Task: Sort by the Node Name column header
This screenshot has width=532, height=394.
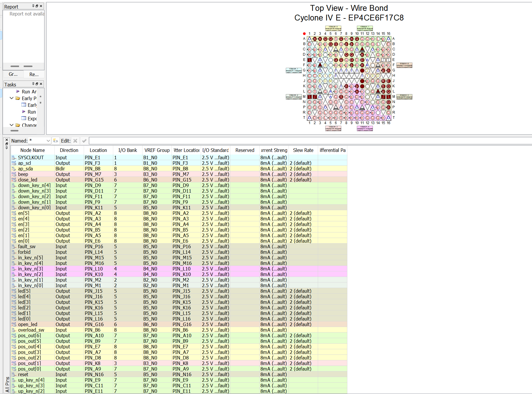Action: 32,150
